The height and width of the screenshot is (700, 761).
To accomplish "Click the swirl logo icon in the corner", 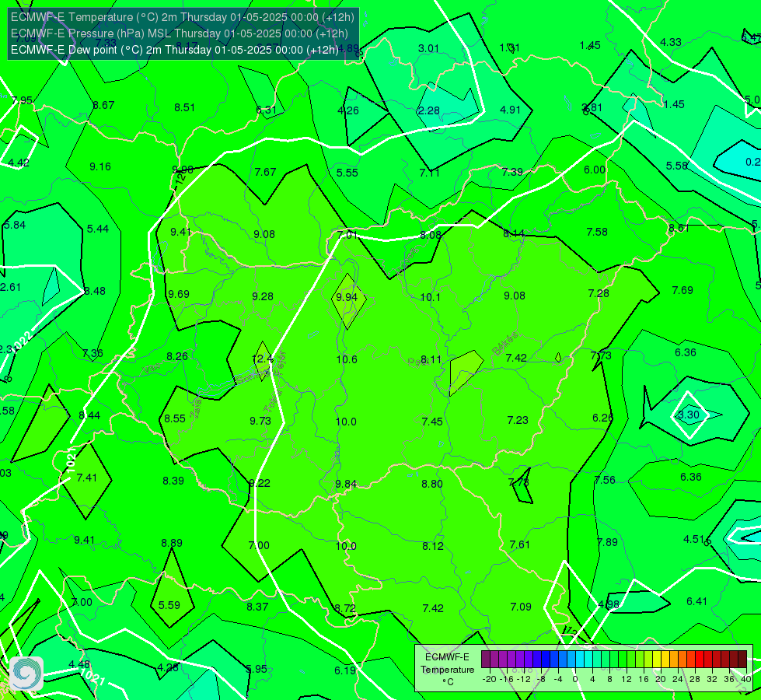I will 26,674.
